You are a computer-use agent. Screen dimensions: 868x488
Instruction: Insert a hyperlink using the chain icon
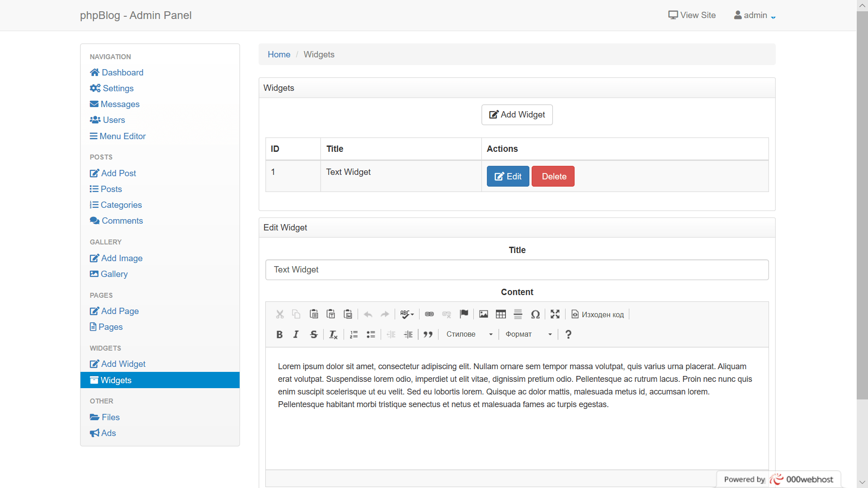pos(429,314)
